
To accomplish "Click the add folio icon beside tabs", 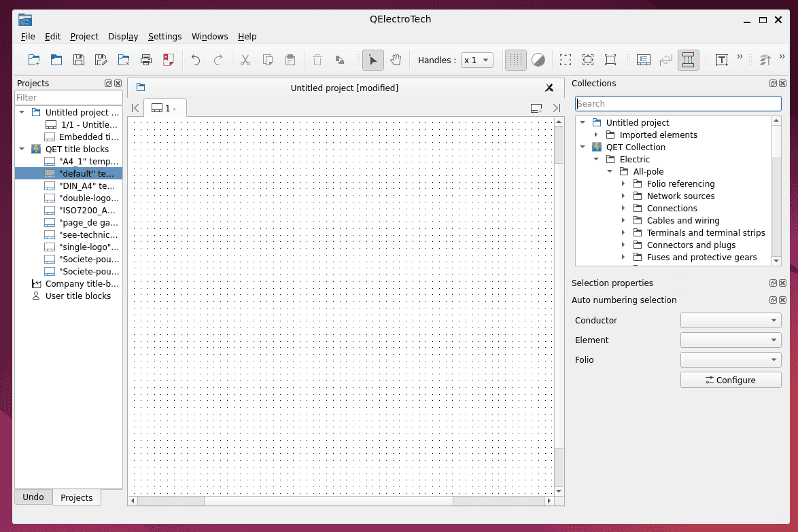I will 536,108.
